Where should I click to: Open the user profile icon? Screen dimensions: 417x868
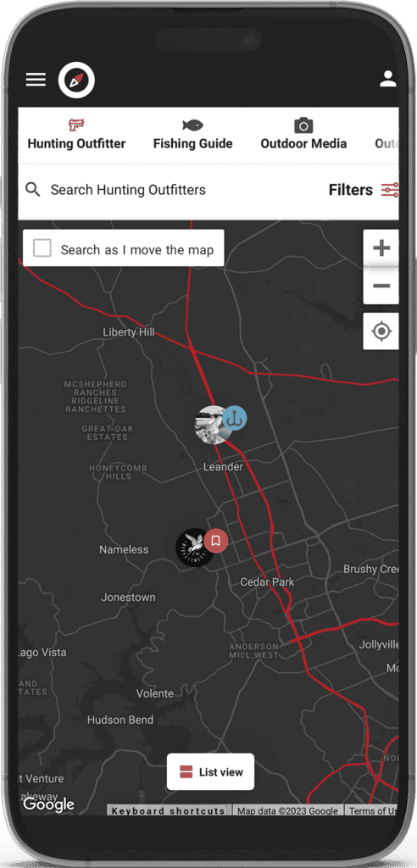pyautogui.click(x=387, y=79)
